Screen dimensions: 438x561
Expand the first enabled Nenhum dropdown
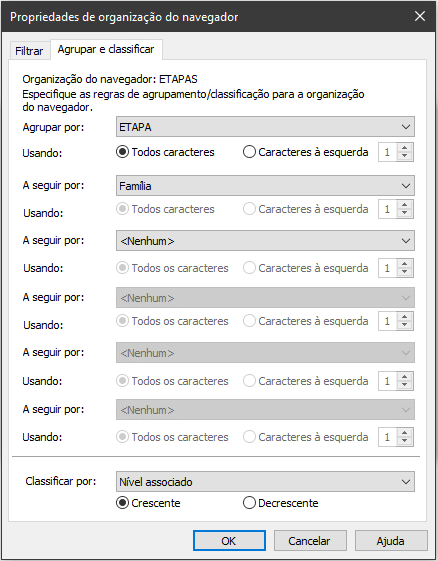[x=265, y=241]
